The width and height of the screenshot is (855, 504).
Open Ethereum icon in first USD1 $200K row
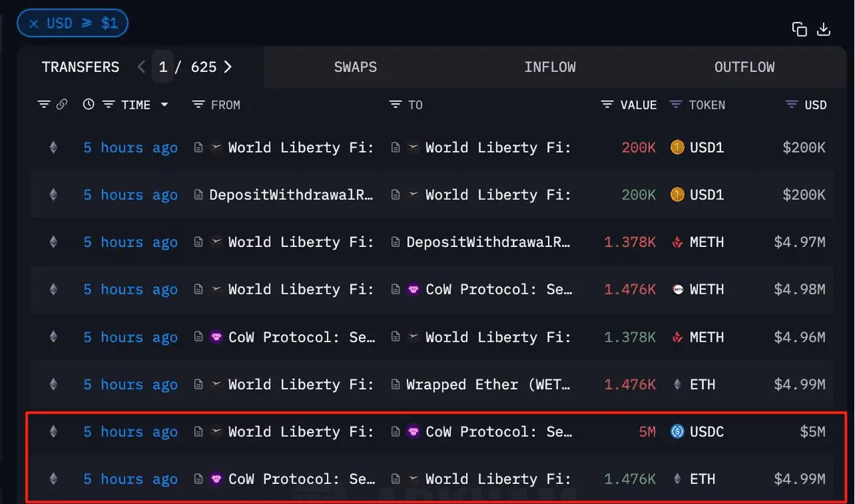53,147
